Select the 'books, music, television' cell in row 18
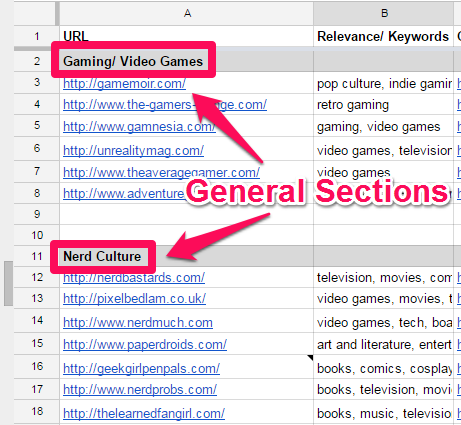Viewport: 461px width, 425px height. (383, 413)
